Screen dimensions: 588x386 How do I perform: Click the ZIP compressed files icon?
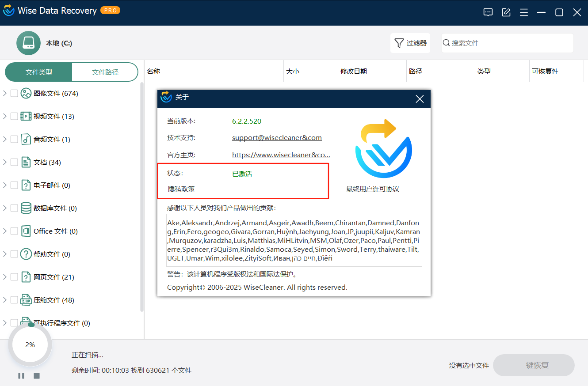(26, 300)
